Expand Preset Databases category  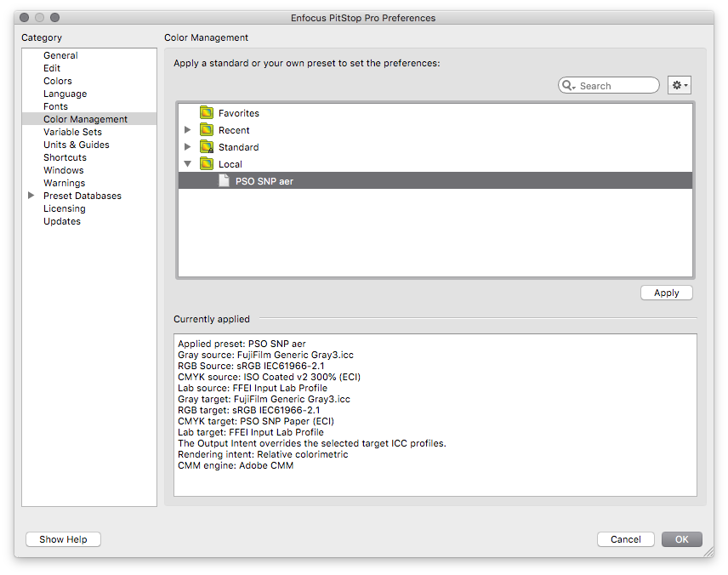(31, 196)
